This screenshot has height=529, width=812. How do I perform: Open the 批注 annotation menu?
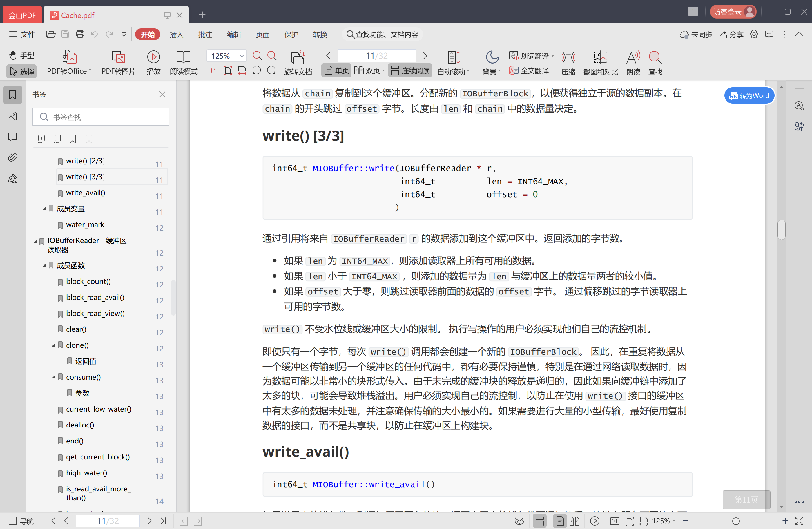click(x=205, y=34)
